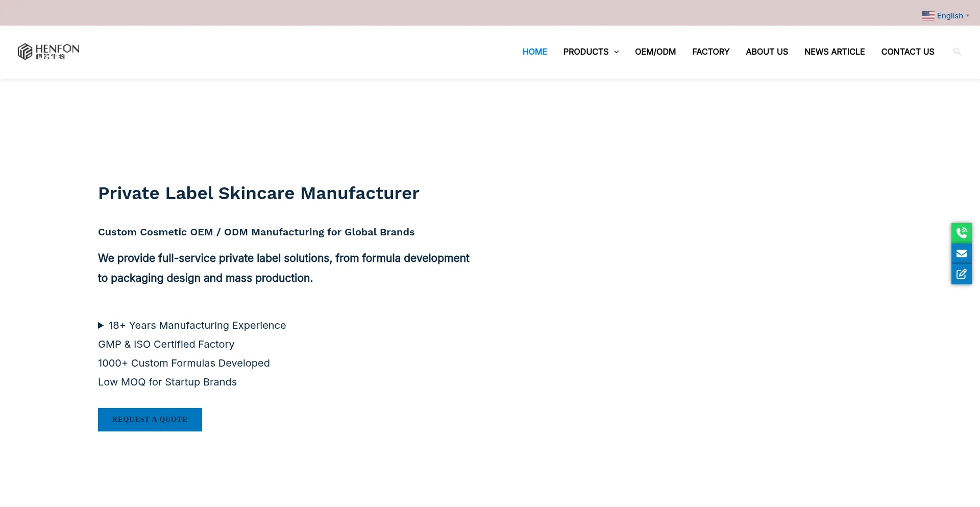Open the About Us page
Viewport: 980px width, 507px height.
(767, 52)
